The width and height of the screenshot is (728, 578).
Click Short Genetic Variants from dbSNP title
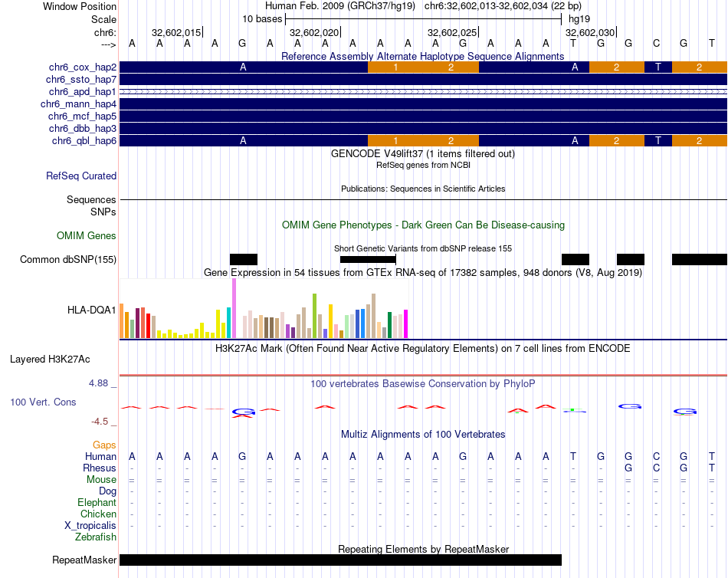(x=423, y=248)
